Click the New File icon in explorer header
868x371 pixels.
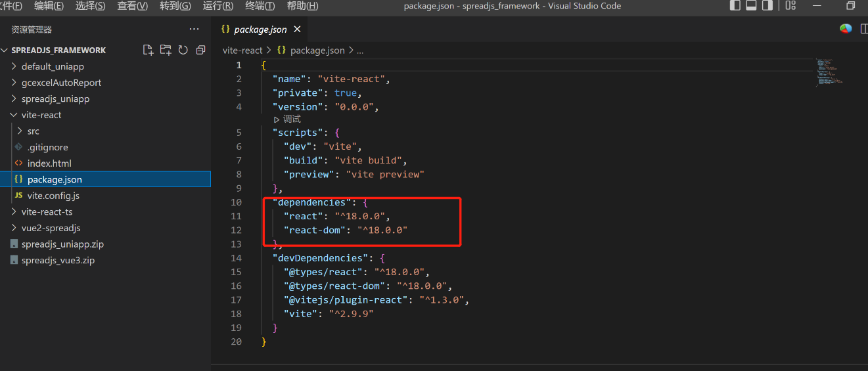148,50
